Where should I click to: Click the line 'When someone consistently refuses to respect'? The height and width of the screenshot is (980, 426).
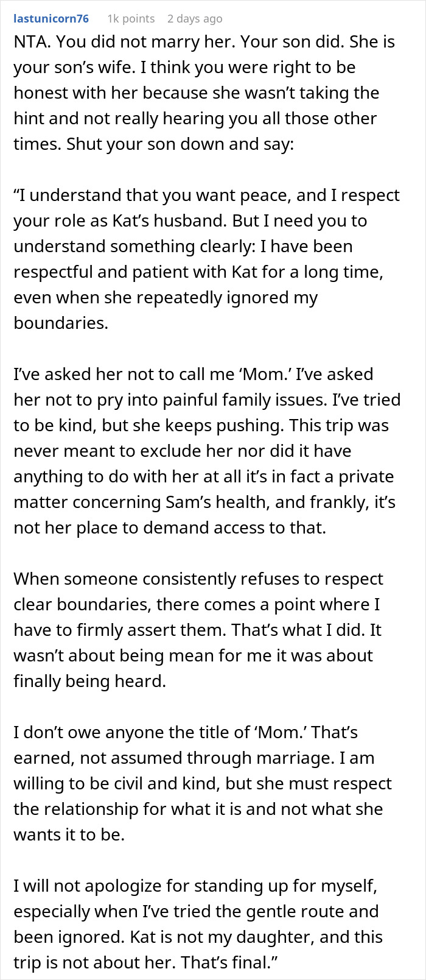198,579
